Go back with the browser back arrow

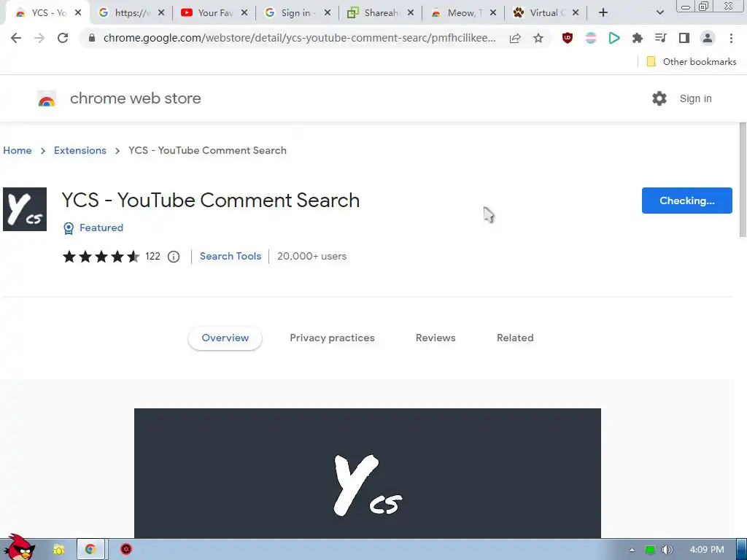coord(16,38)
